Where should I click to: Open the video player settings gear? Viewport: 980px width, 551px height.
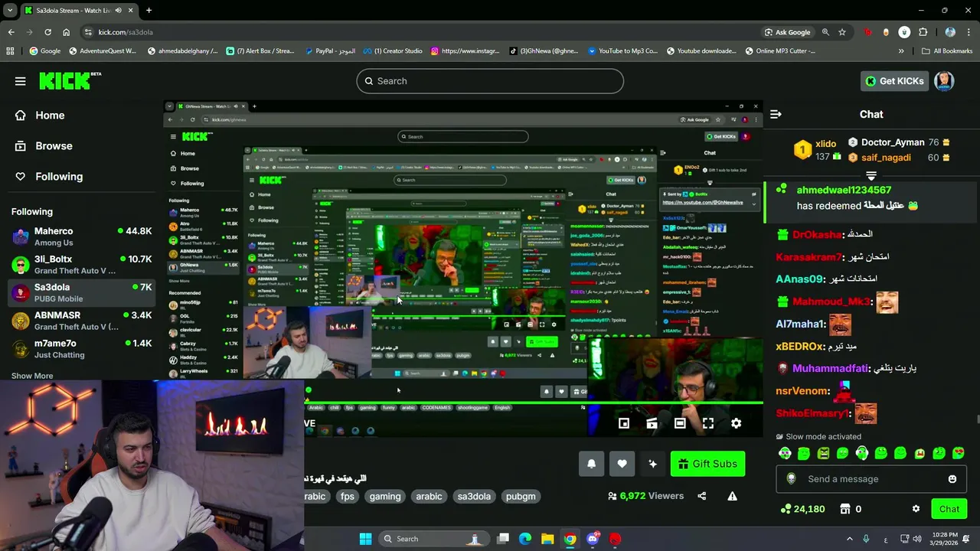(x=736, y=423)
